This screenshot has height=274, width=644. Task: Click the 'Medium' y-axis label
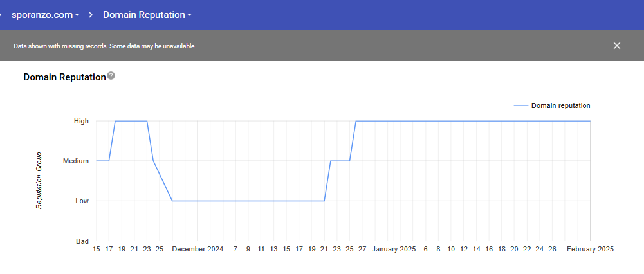tap(75, 161)
